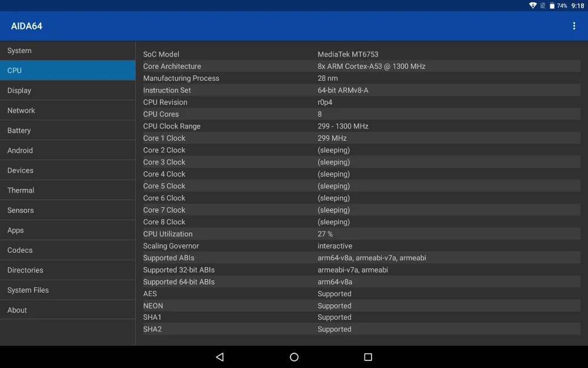Select the 299 MHz value
Viewport: 588px width, 368px height.
click(332, 138)
